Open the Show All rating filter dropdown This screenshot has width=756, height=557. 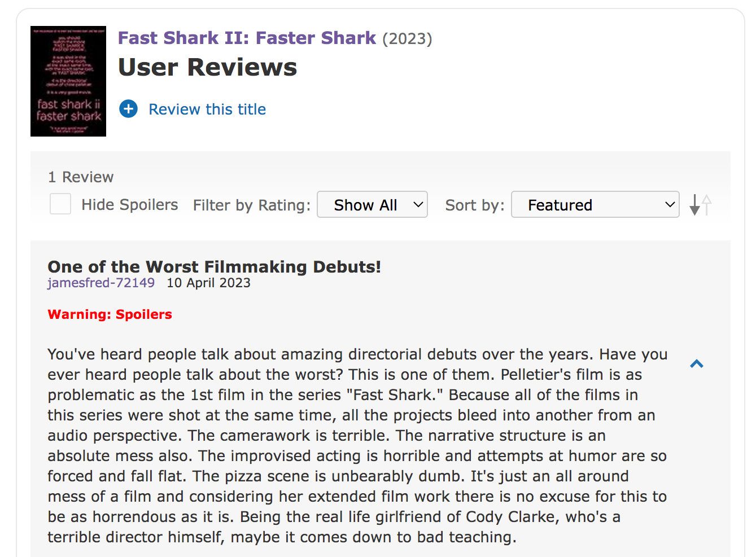(x=372, y=204)
